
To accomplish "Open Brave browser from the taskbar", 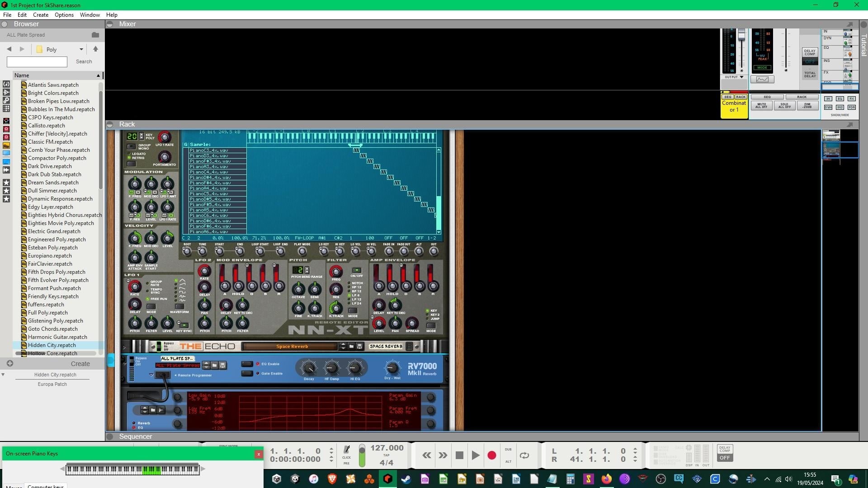I will click(332, 479).
